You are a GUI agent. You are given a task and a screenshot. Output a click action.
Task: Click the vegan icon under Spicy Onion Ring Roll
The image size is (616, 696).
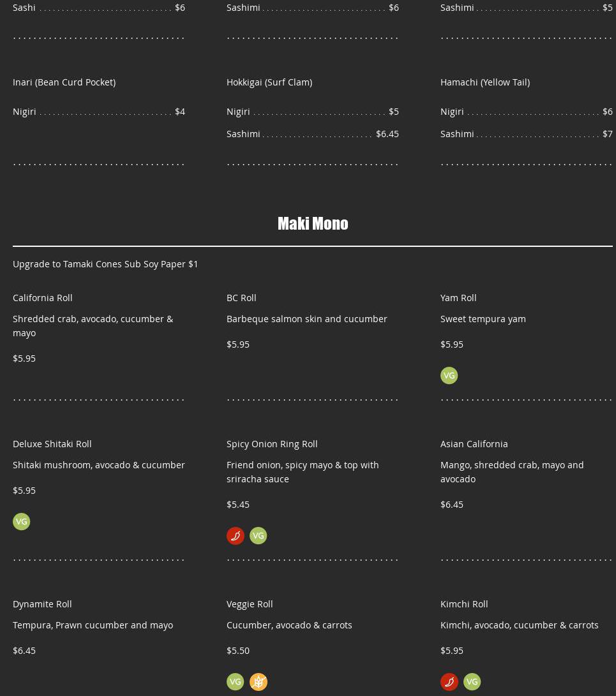[258, 535]
